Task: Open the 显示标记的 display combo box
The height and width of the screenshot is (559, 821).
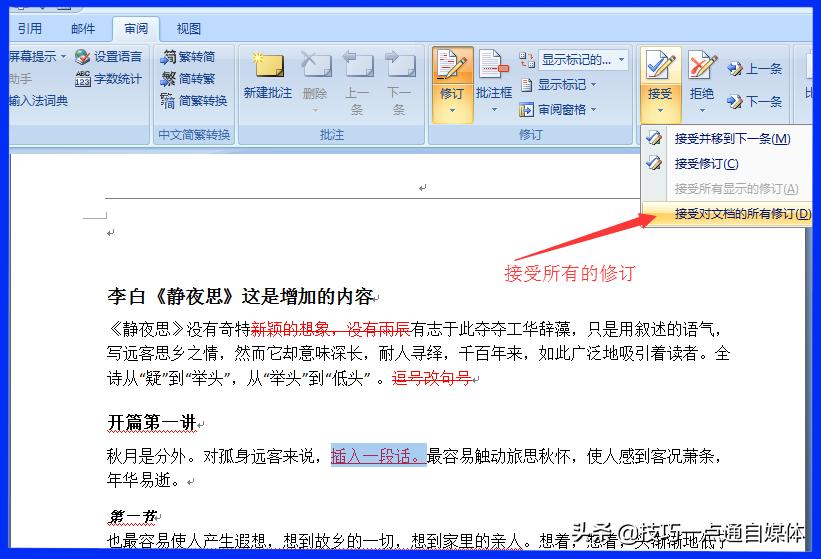Action: tap(583, 60)
